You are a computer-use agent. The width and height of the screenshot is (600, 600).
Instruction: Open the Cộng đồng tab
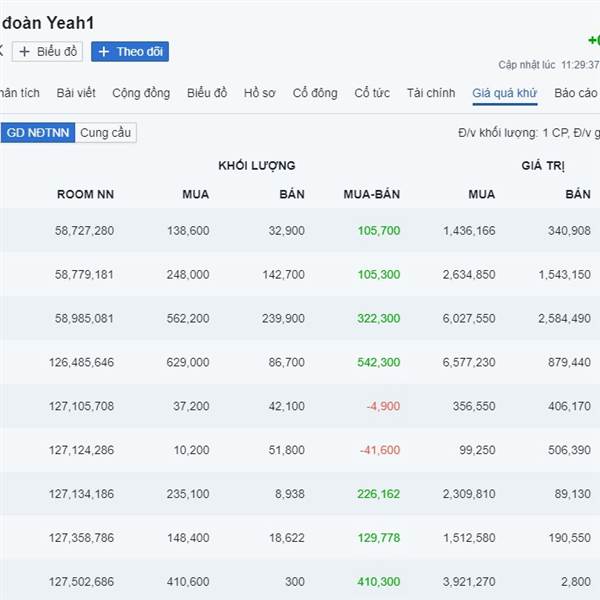(x=141, y=93)
